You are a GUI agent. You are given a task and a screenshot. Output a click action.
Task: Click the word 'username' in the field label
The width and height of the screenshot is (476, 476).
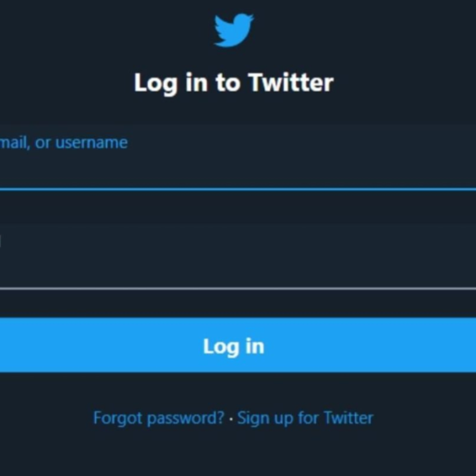[x=92, y=143]
